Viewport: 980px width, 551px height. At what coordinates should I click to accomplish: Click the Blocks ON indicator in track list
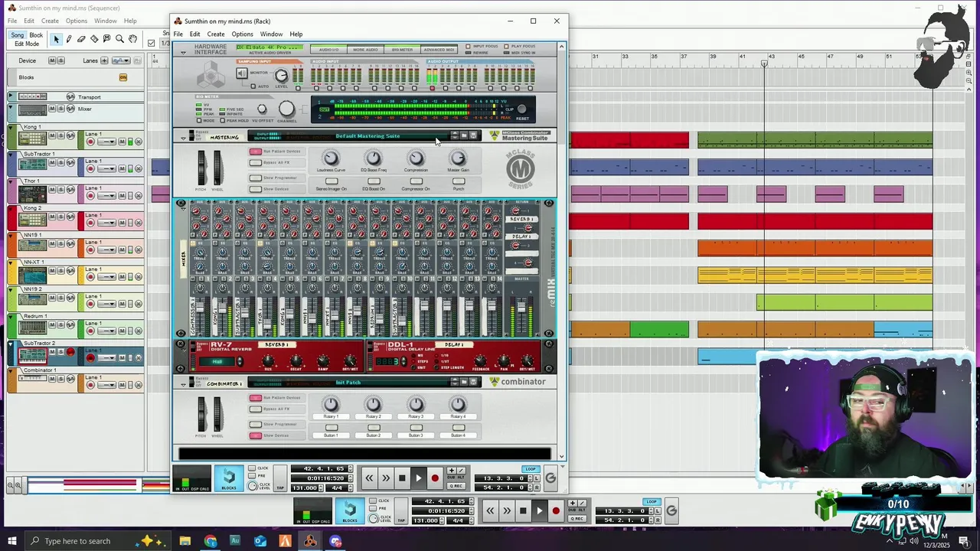[122, 77]
